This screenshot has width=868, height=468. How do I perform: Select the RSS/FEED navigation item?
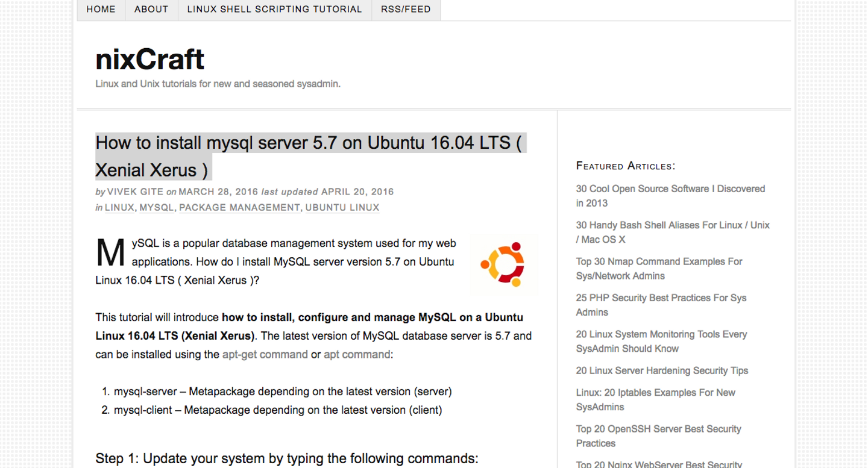point(406,10)
